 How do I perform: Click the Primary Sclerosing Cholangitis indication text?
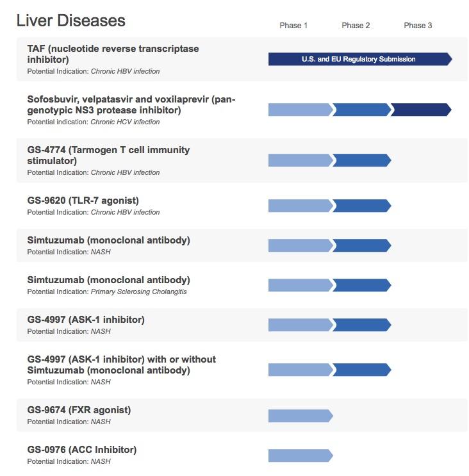click(139, 292)
